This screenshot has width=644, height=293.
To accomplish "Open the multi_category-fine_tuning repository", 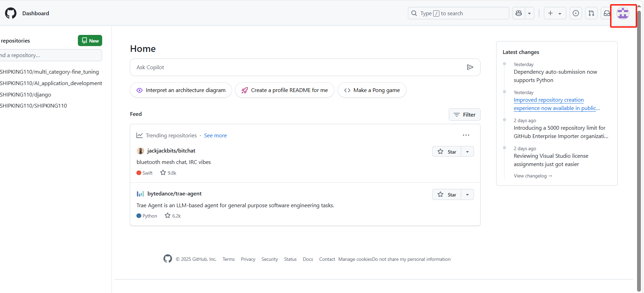I will pos(49,72).
